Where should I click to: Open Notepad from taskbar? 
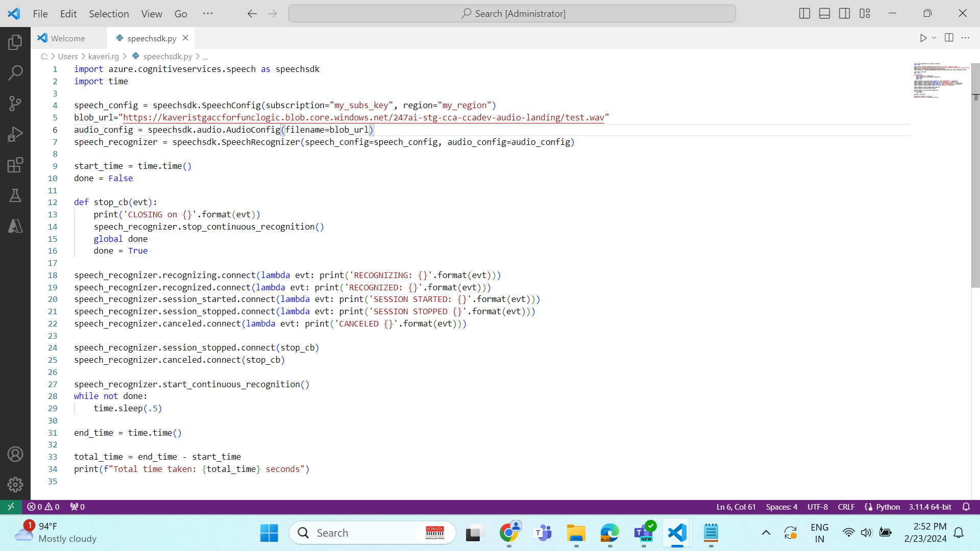711,533
